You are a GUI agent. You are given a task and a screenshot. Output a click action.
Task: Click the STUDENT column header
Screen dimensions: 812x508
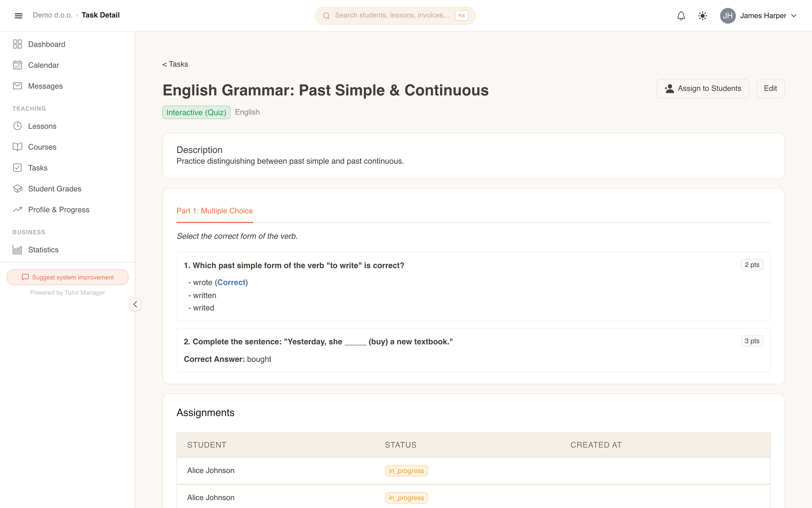(x=207, y=445)
